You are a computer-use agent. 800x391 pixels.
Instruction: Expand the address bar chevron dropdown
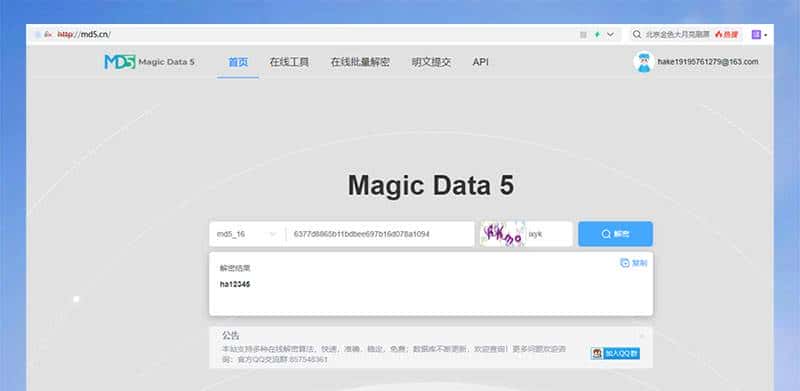(610, 35)
